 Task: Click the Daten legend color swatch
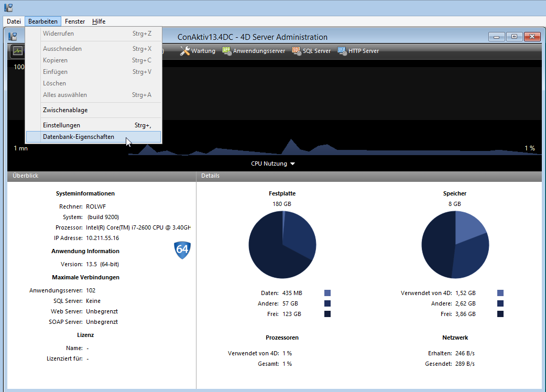327,293
